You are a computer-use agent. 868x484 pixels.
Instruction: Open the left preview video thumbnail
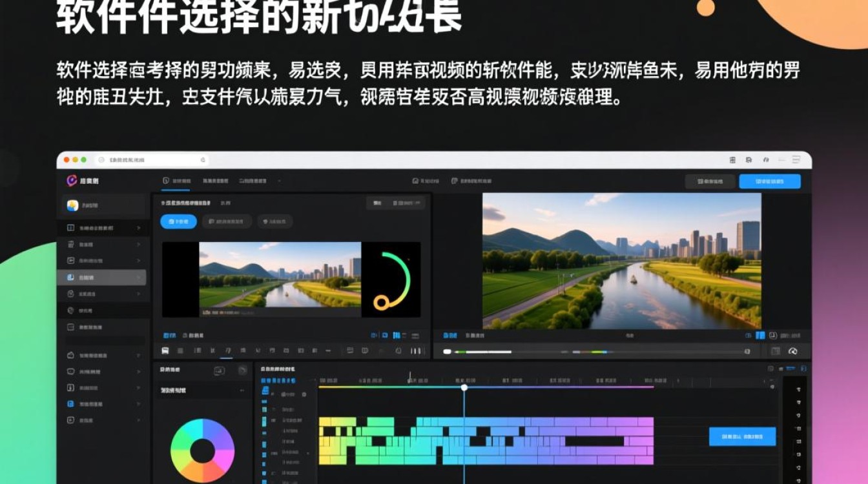click(280, 279)
